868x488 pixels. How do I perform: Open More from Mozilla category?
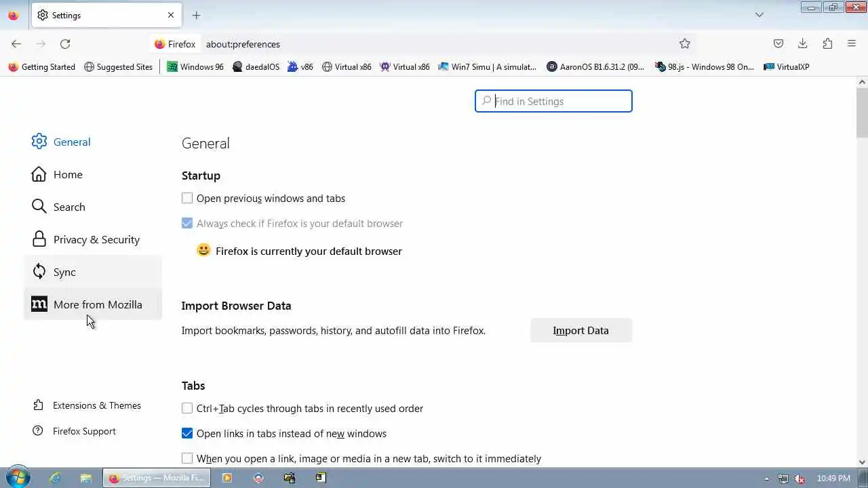(x=93, y=304)
